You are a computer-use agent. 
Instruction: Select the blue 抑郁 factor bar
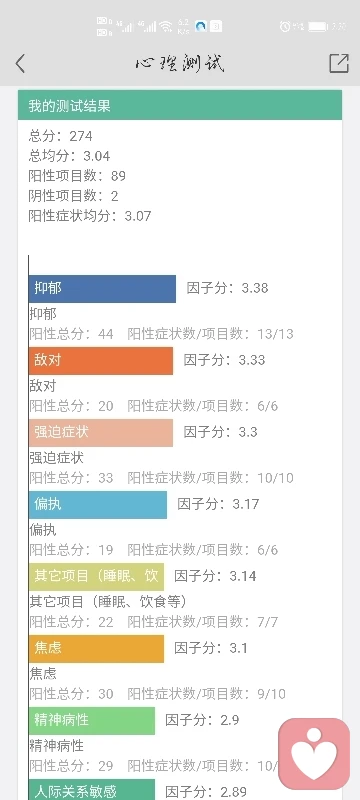point(102,289)
